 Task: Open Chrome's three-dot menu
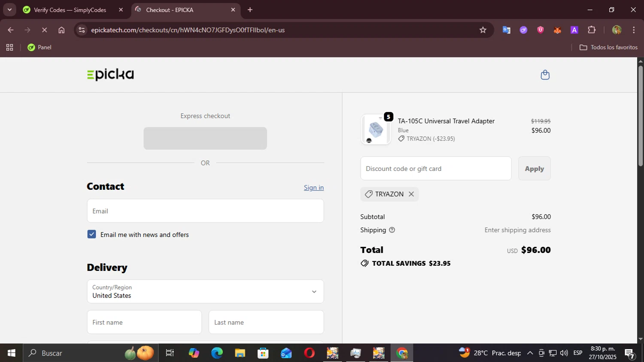pyautogui.click(x=634, y=30)
